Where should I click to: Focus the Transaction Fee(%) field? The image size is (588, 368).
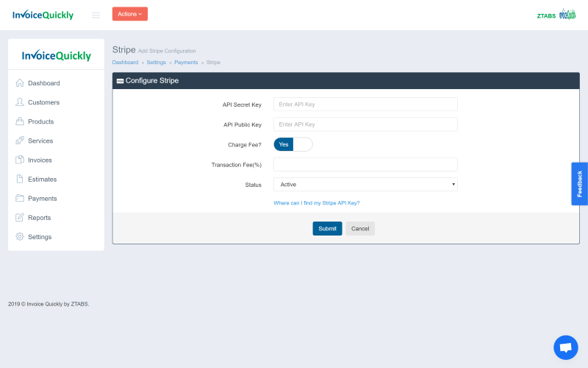pyautogui.click(x=365, y=164)
